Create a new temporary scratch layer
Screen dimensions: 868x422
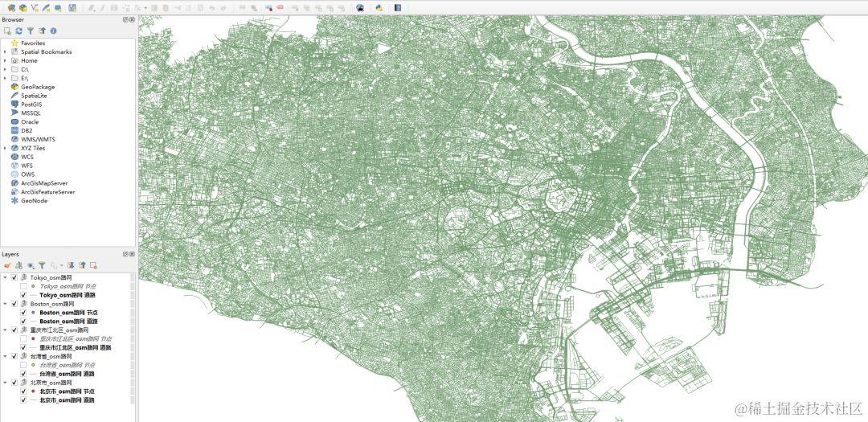[x=58, y=8]
